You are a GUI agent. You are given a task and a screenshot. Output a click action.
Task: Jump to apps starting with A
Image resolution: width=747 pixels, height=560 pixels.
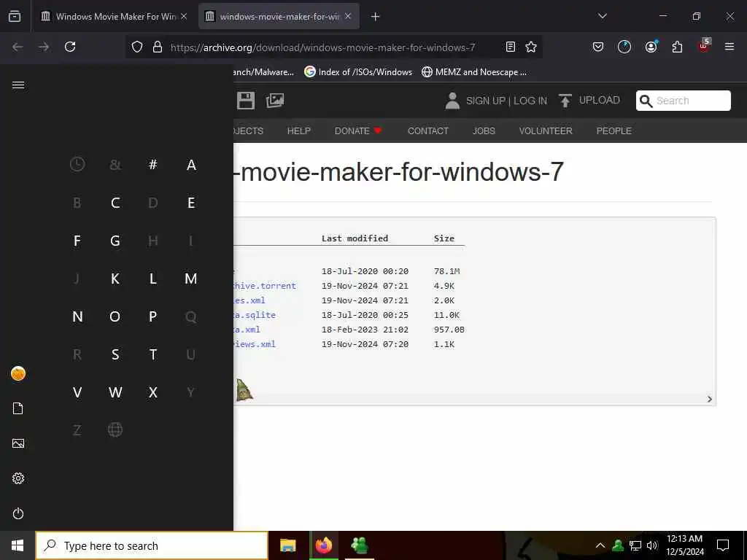point(191,165)
